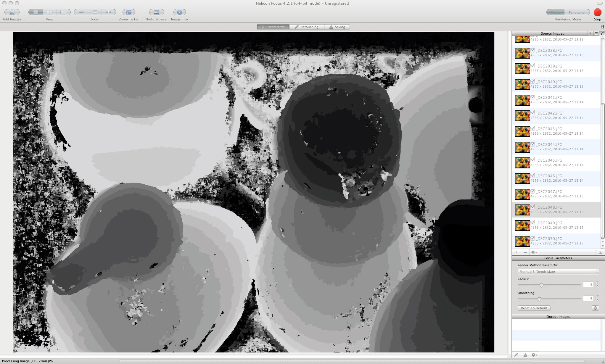This screenshot has width=605, height=364.
Task: Uncheck the _DSC2046.JPG checkbox
Action: (x=533, y=175)
